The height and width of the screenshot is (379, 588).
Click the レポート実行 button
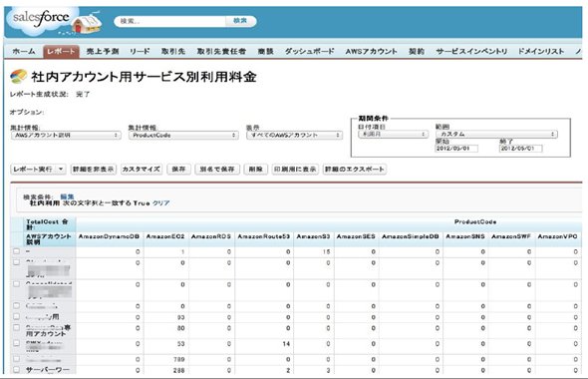click(x=33, y=170)
